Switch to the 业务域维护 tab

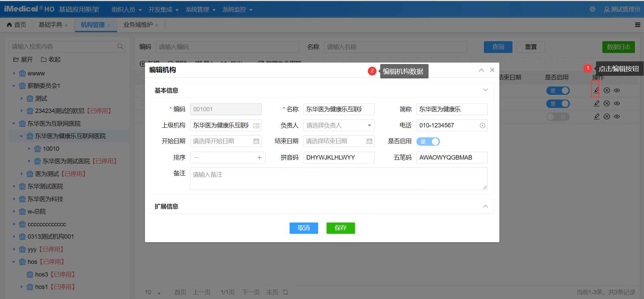coord(138,25)
